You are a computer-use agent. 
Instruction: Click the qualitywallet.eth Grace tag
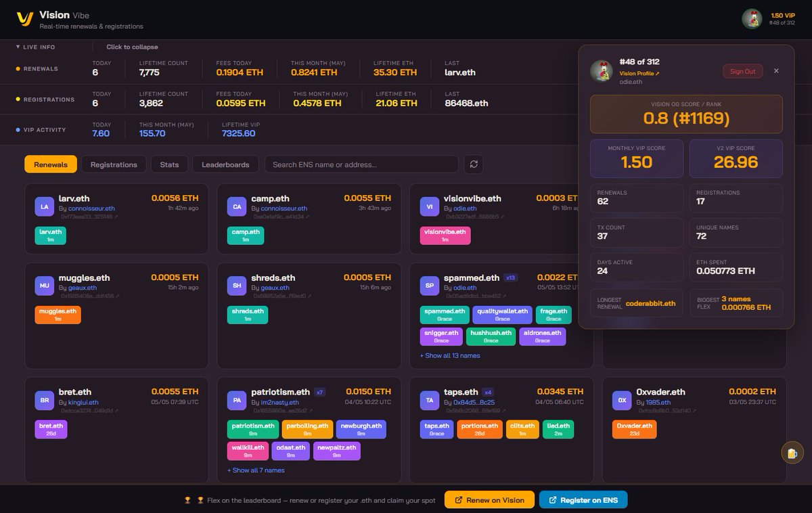point(502,315)
